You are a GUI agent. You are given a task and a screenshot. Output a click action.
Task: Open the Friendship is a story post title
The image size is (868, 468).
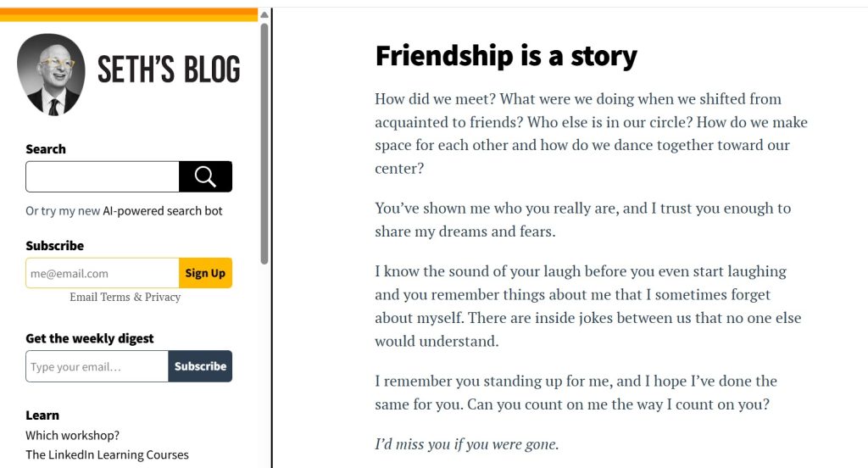click(x=506, y=56)
